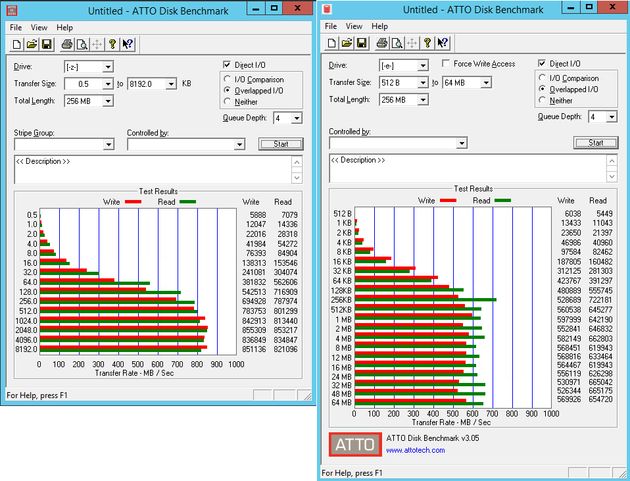Screen dimensions: 630x481
Task: Select Overlapped I/O radio in left window
Action: pyautogui.click(x=227, y=90)
